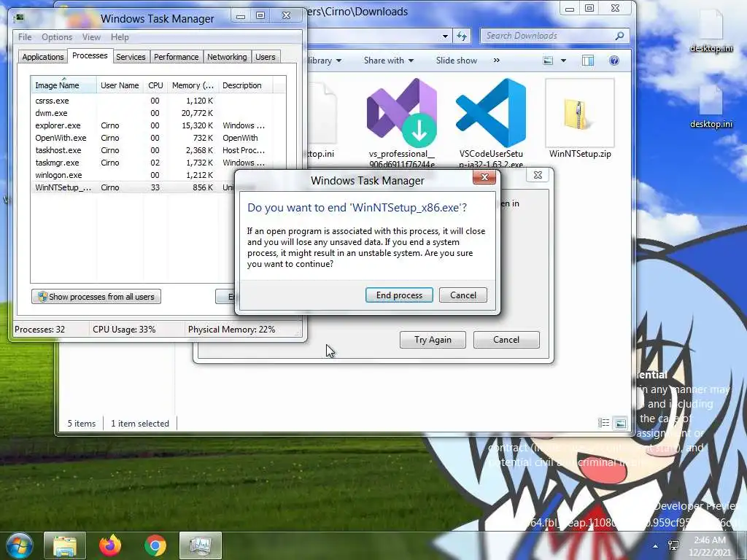Toggle the preview pane icon
This screenshot has height=560, width=747.
588,61
